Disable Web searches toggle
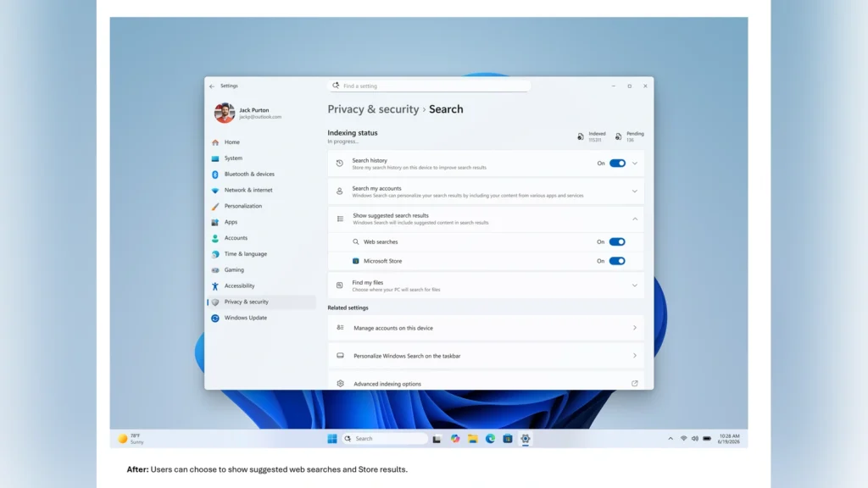Image resolution: width=868 pixels, height=488 pixels. (617, 241)
